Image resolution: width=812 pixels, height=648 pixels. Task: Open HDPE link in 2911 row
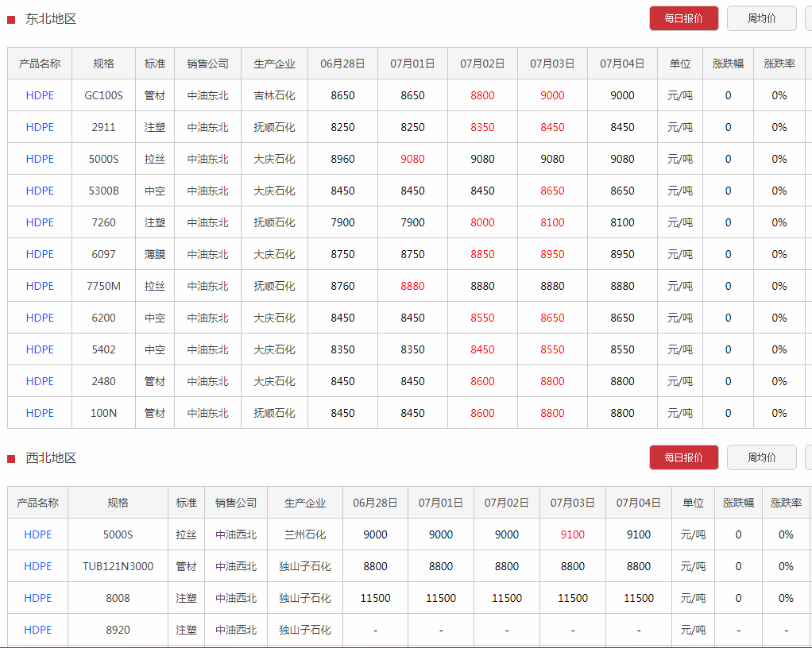pyautogui.click(x=40, y=127)
